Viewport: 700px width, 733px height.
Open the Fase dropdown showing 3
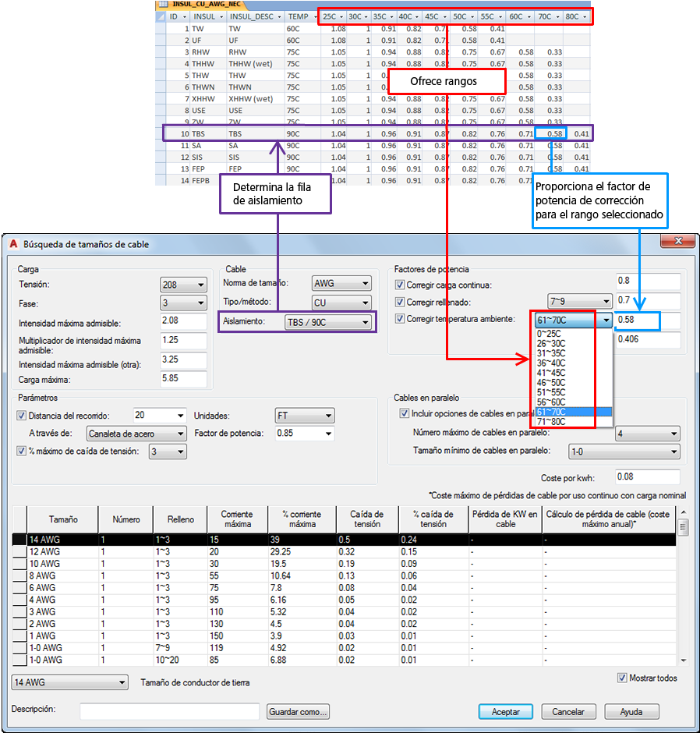click(x=184, y=303)
